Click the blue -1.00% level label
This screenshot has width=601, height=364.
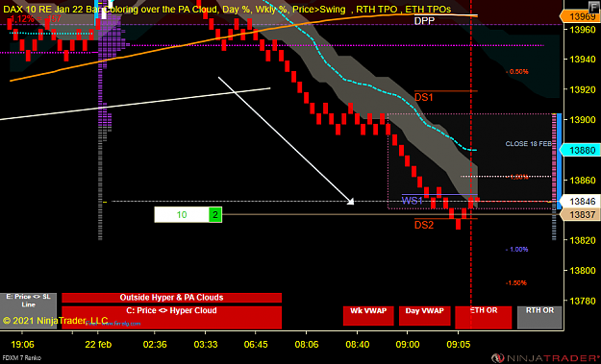[x=517, y=249]
